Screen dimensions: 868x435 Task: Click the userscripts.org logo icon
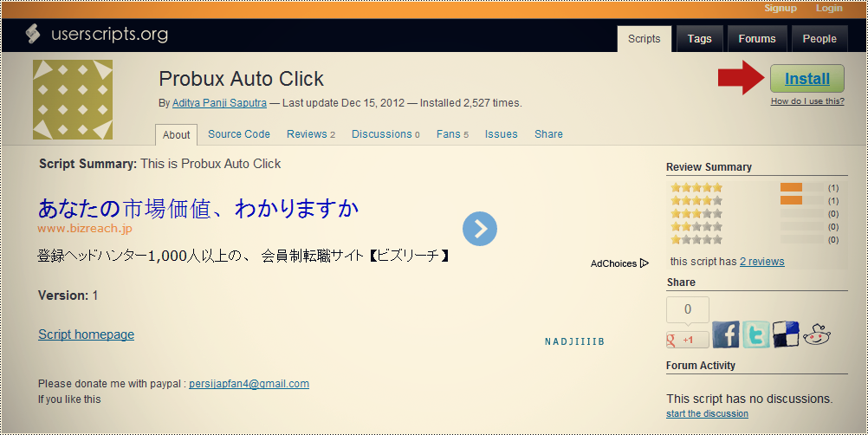point(33,34)
